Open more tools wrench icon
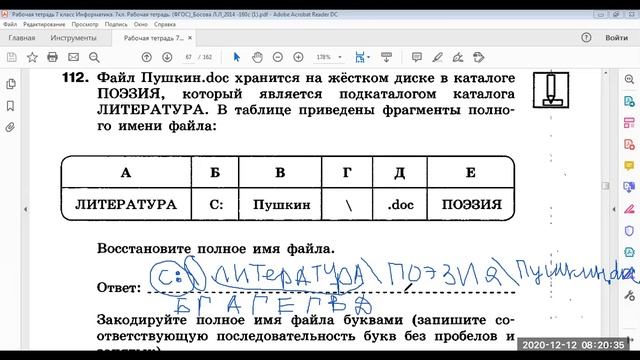Image resolution: width=640 pixels, height=360 pixels. (629, 295)
